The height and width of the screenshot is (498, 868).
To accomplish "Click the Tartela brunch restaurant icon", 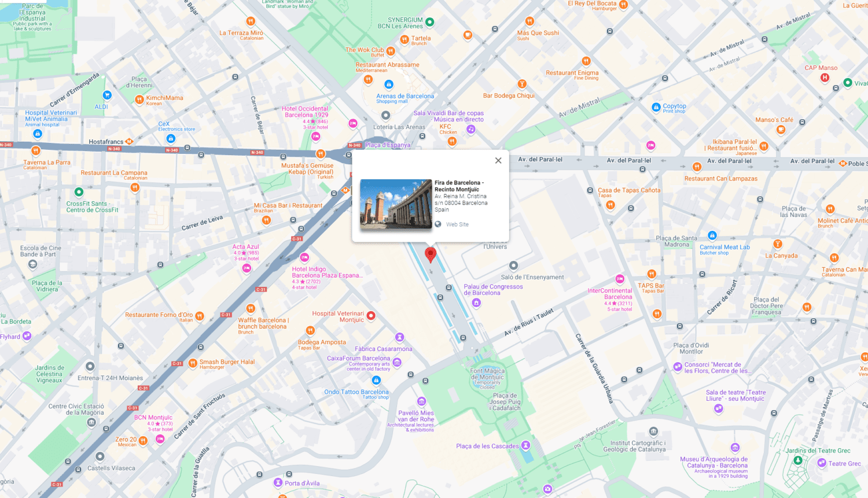I will pyautogui.click(x=405, y=39).
